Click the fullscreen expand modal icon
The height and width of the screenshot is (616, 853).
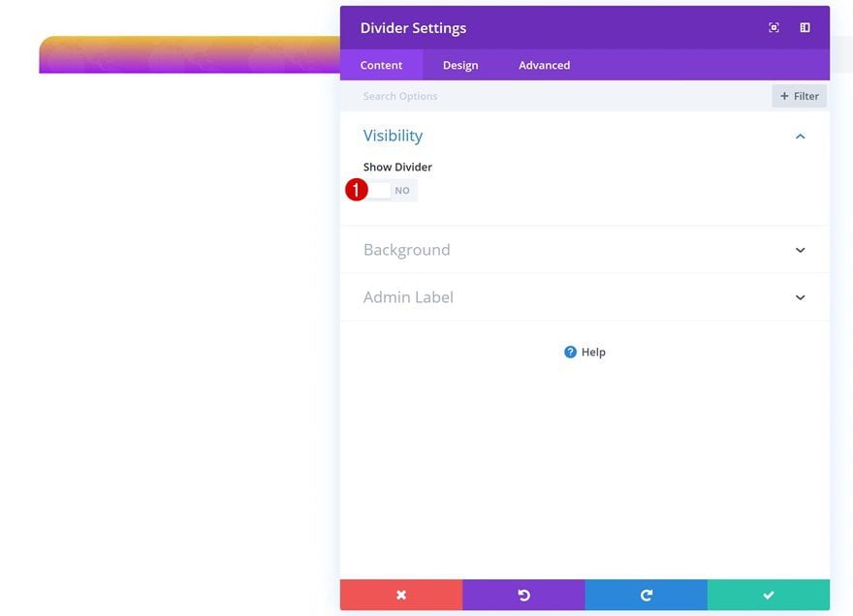[x=774, y=28]
